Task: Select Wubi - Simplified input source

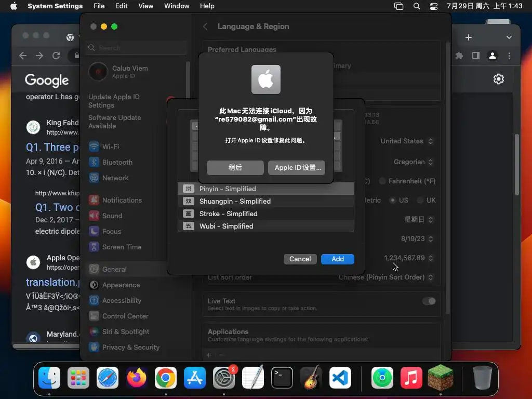Action: coord(266,226)
